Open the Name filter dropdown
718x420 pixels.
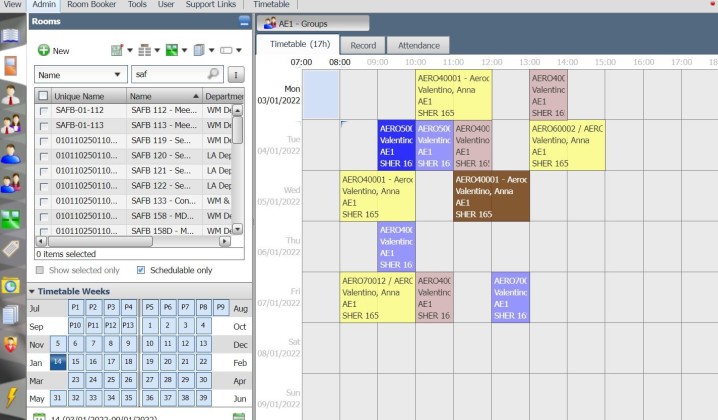[80, 74]
